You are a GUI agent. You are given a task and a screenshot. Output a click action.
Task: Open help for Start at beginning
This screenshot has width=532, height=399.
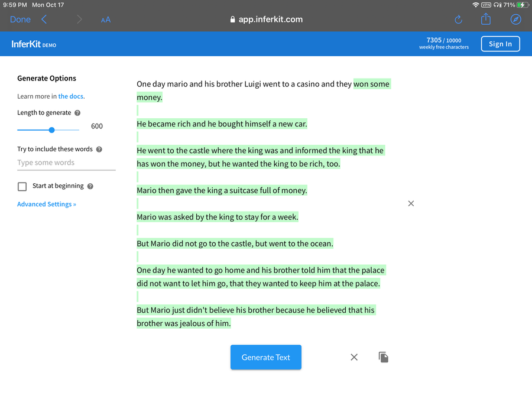[x=90, y=186]
